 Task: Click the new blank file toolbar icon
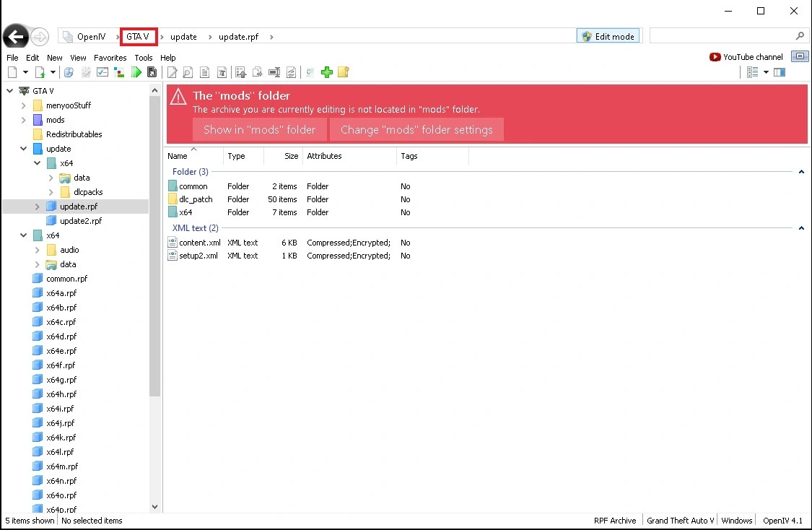pos(12,72)
